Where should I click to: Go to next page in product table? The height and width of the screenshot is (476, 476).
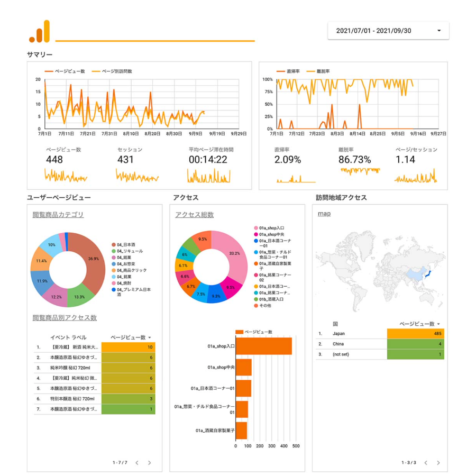pyautogui.click(x=150, y=463)
